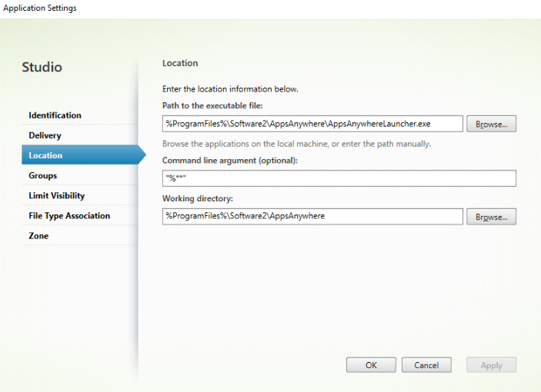Browse for the working directory
541x392 pixels.
pos(491,217)
